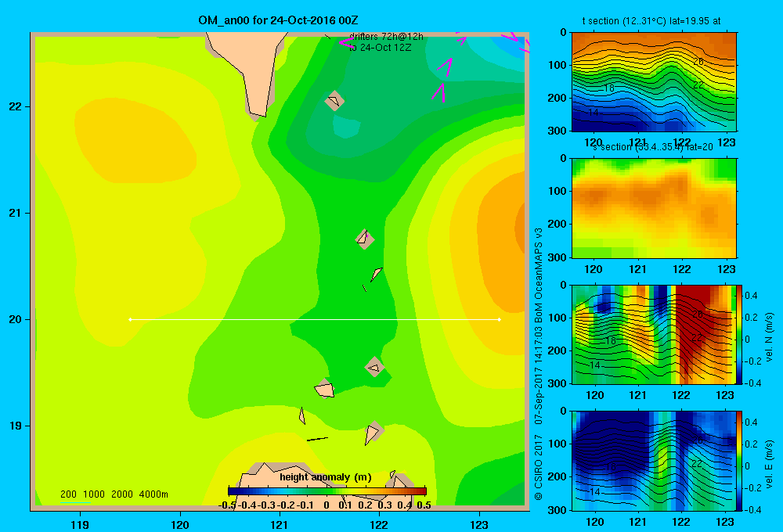
Task: Click the latitude label 21 on main map
Action: (16, 213)
